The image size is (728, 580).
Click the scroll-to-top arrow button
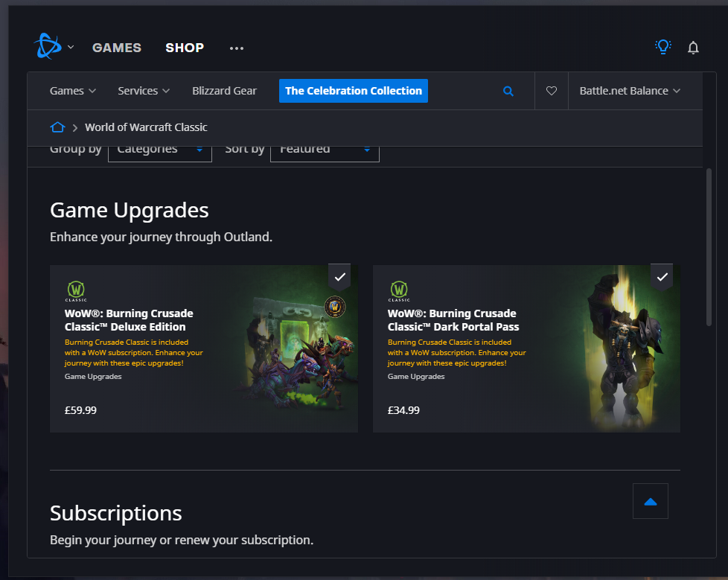651,501
